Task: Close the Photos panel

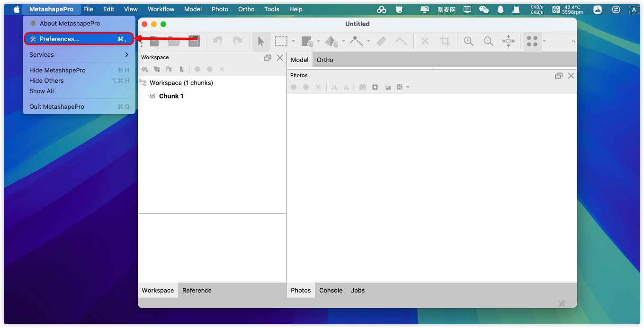Action: (571, 76)
